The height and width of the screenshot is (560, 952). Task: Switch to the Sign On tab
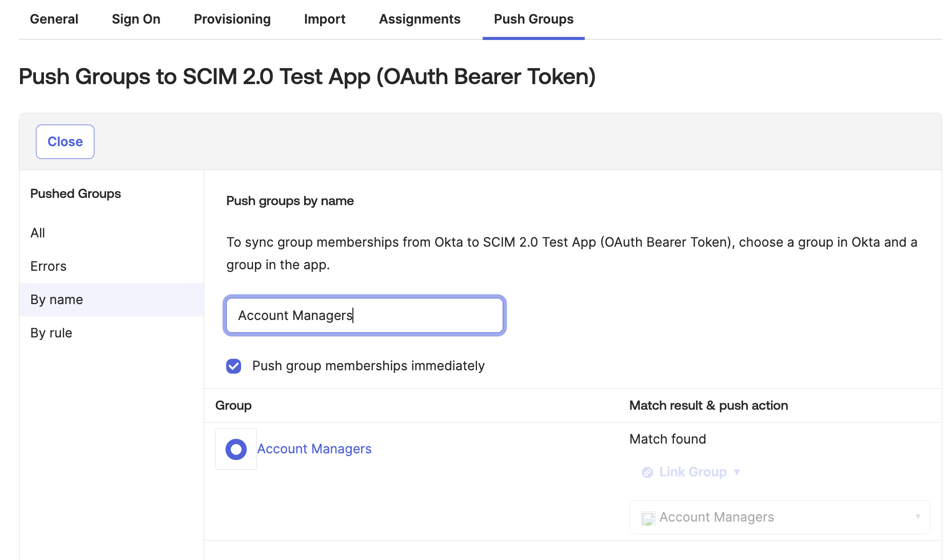tap(136, 19)
